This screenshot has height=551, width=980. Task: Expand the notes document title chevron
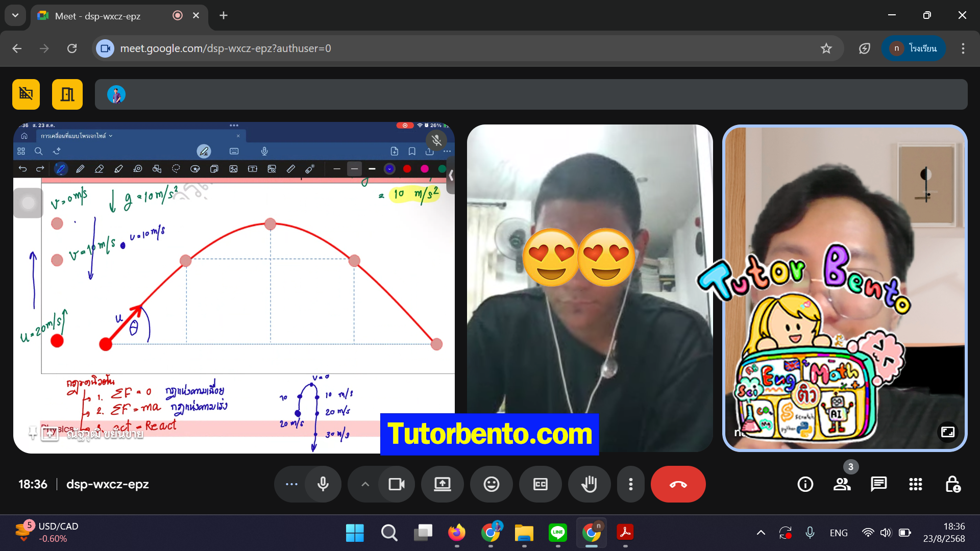click(x=111, y=136)
